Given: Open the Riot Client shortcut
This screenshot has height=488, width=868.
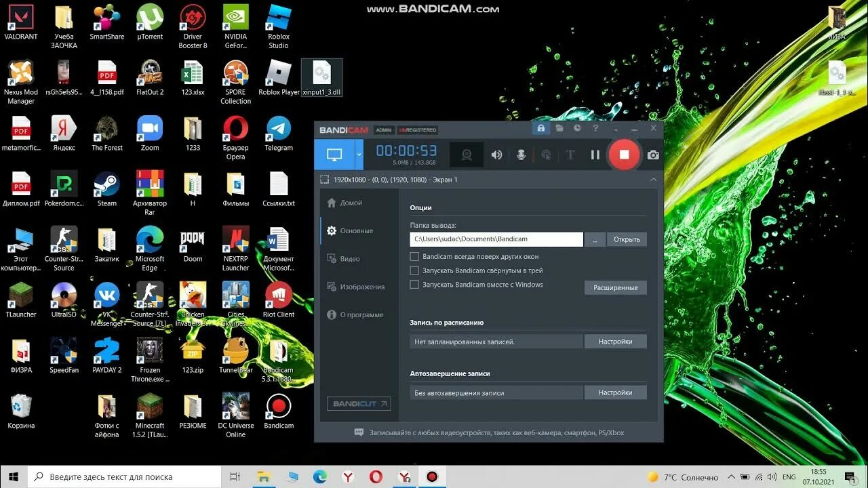Looking at the screenshot, I should (279, 300).
